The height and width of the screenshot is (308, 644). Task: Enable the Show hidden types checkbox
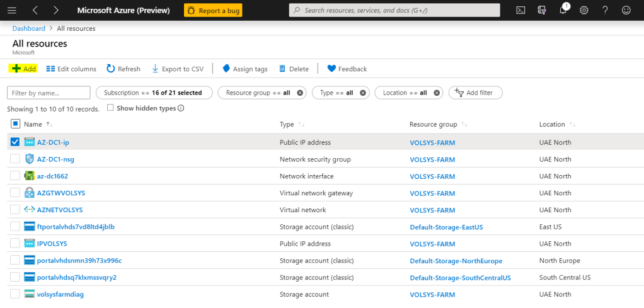point(110,108)
